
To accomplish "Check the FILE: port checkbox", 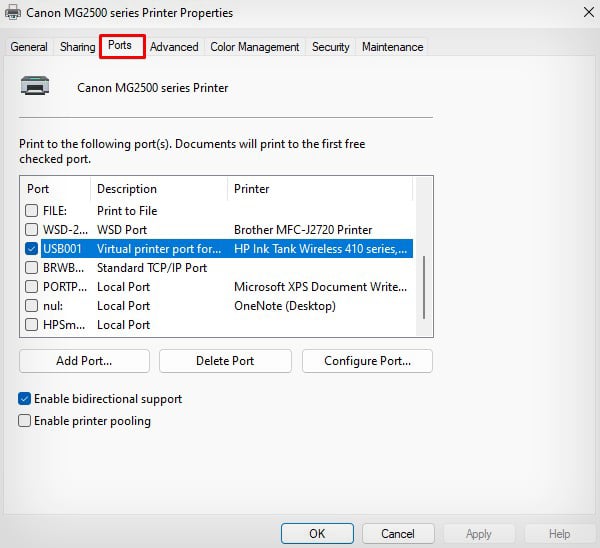I will pyautogui.click(x=31, y=210).
